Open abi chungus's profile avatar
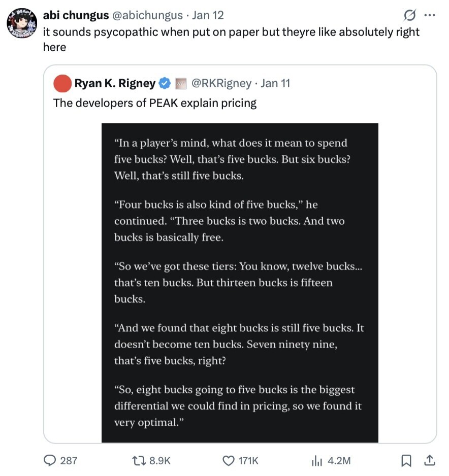The image size is (449, 476). point(21,24)
